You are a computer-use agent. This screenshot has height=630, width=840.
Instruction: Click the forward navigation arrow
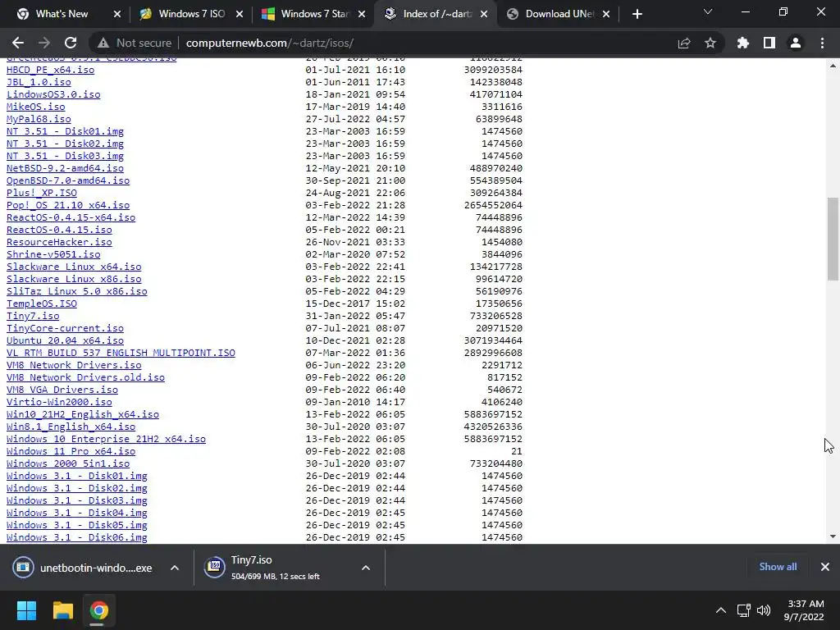click(44, 43)
